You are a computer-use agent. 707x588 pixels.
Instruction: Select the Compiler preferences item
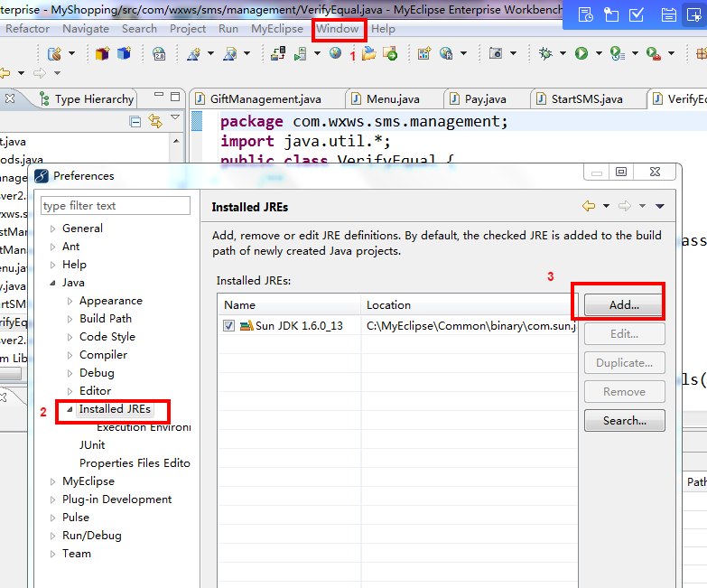click(103, 355)
